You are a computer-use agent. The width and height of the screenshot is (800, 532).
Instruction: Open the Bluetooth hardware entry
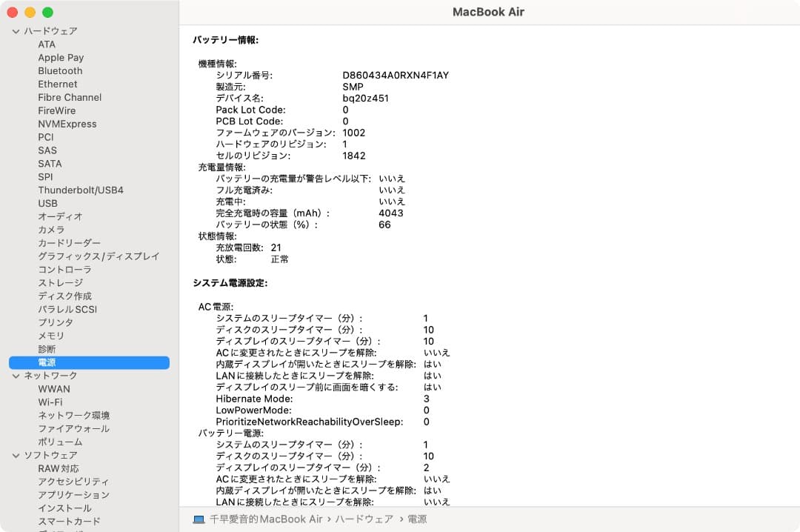point(60,71)
